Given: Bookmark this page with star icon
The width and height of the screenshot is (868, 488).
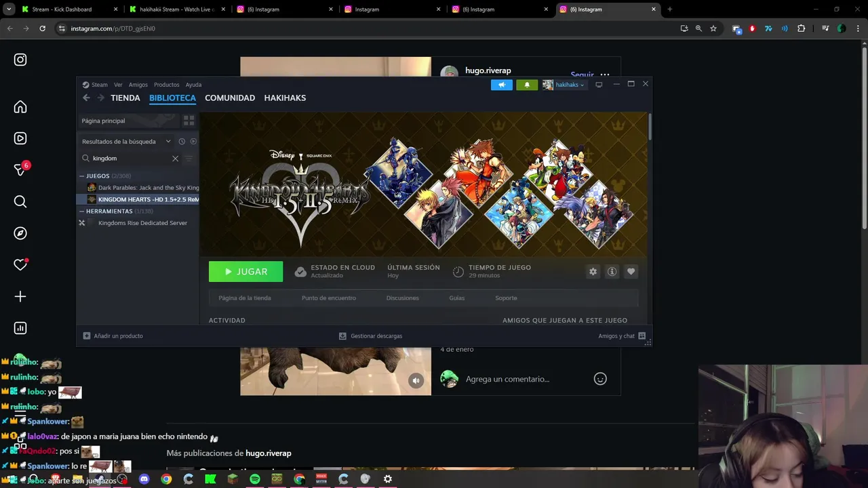Looking at the screenshot, I should [713, 28].
